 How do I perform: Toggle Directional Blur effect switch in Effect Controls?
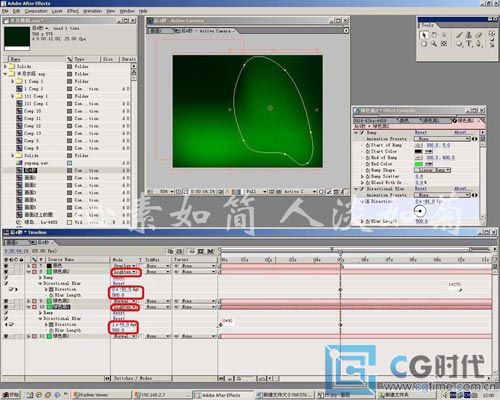pyautogui.click(x=362, y=189)
